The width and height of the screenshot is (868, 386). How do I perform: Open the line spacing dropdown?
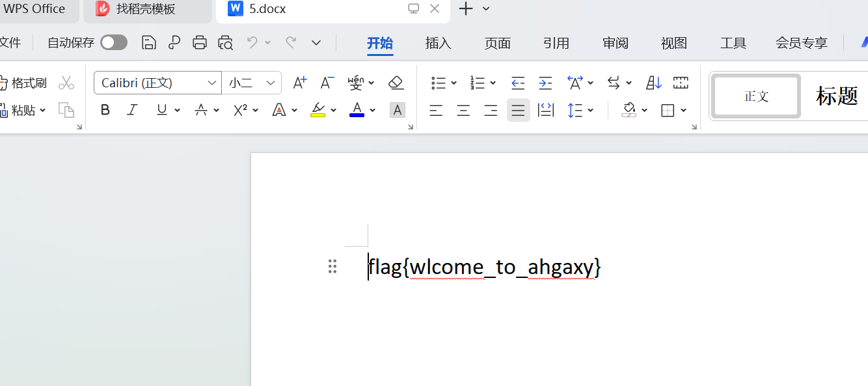coord(590,110)
